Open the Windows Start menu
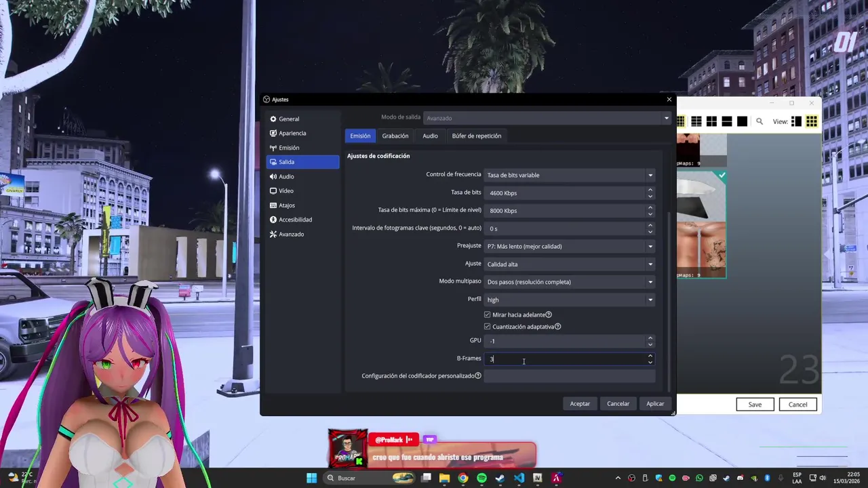 point(311,478)
